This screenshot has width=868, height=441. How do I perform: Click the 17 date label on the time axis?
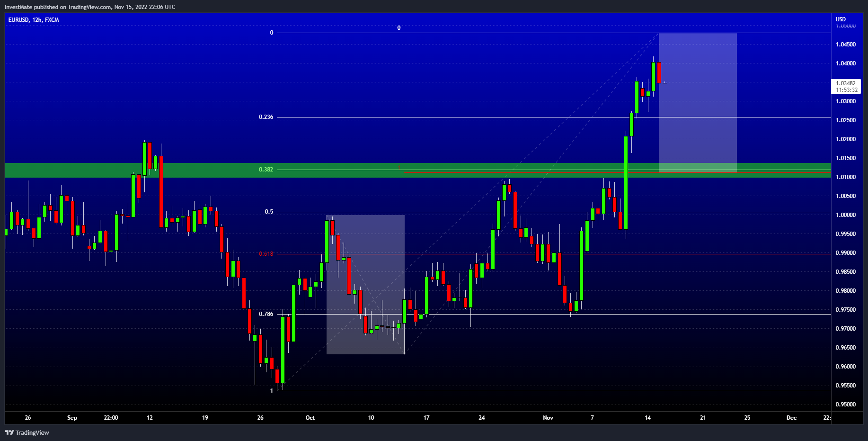[x=426, y=418]
